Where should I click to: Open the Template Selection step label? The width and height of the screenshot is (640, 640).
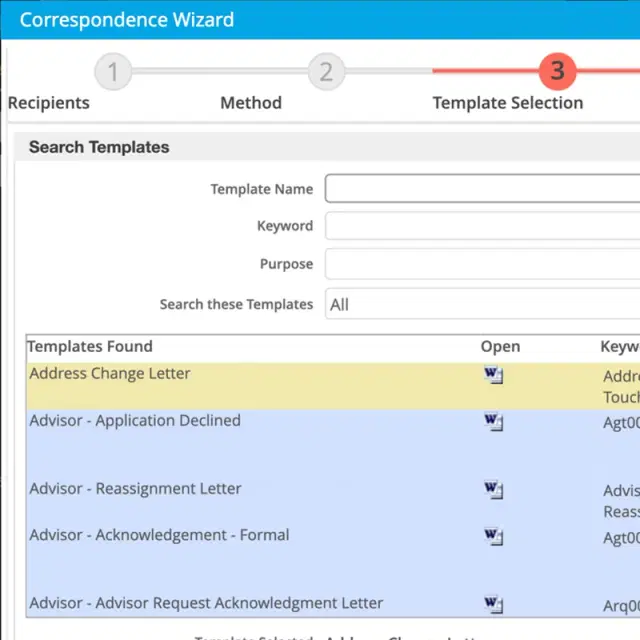pyautogui.click(x=507, y=103)
